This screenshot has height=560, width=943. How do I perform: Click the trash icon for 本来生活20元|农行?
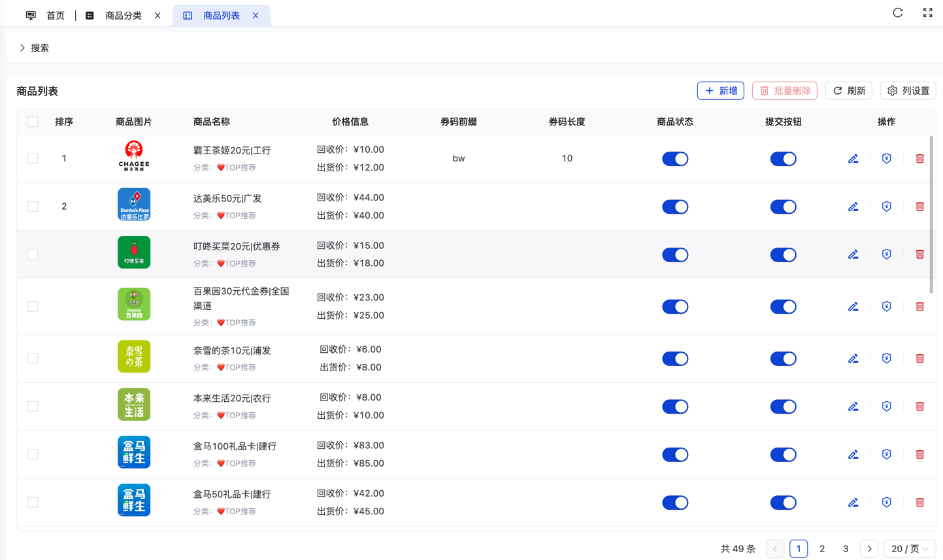click(919, 406)
